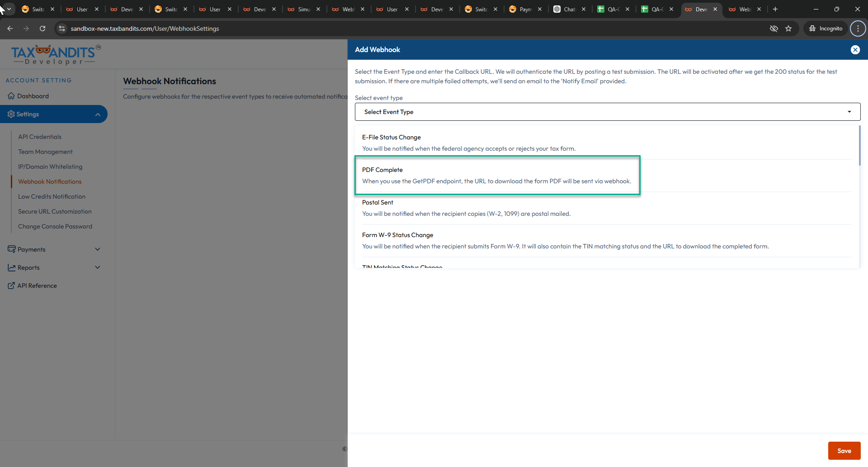The height and width of the screenshot is (467, 868).
Task: Close the Add Webhook panel
Action: click(855, 50)
